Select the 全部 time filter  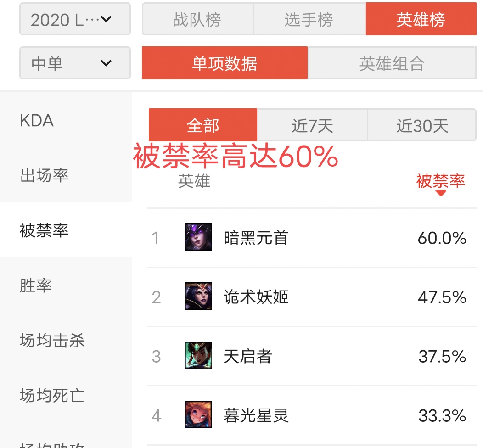pyautogui.click(x=203, y=125)
